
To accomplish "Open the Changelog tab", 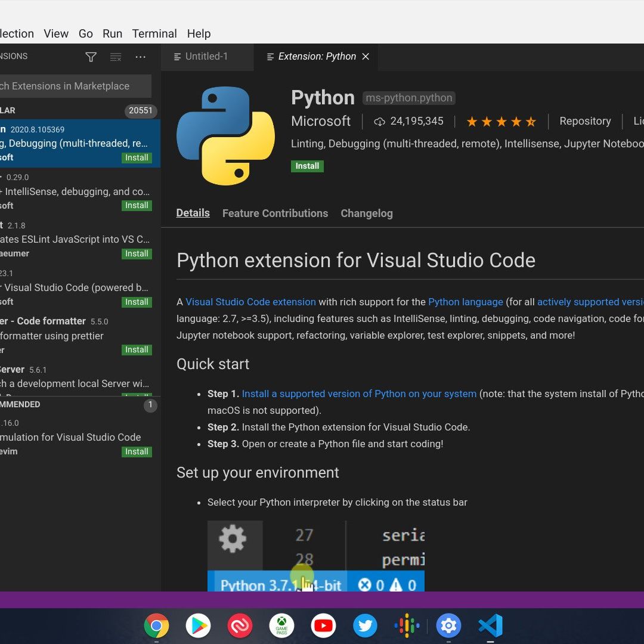I will coord(366,213).
